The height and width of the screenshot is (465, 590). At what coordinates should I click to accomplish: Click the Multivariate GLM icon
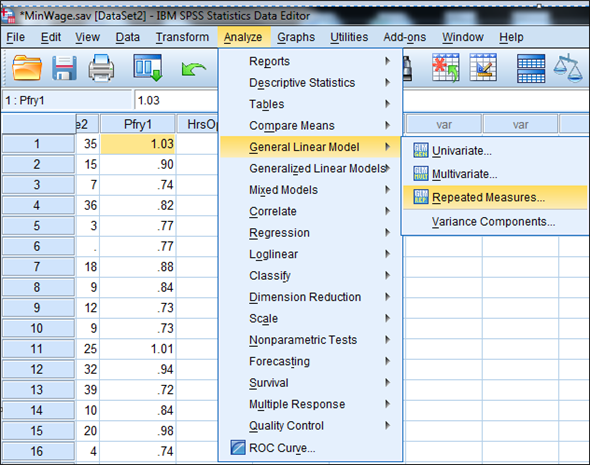pyautogui.click(x=421, y=173)
